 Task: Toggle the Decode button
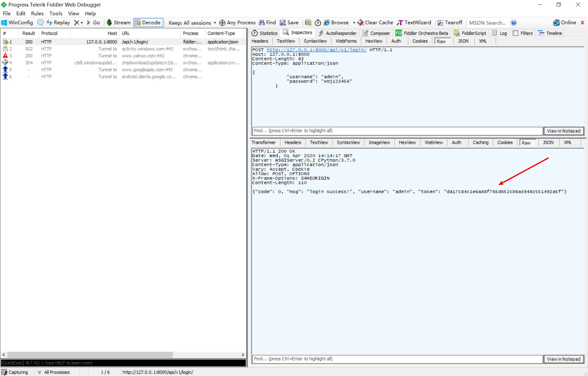[x=148, y=23]
